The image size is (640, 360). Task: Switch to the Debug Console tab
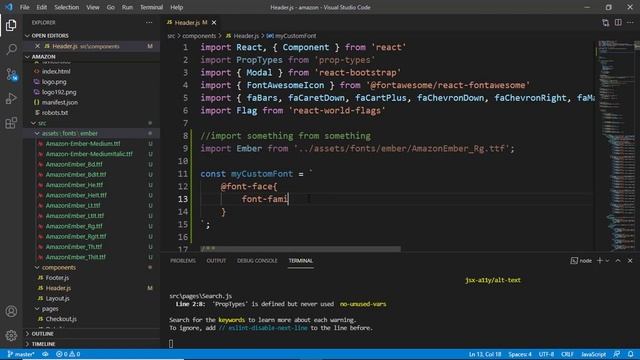[x=257, y=260]
